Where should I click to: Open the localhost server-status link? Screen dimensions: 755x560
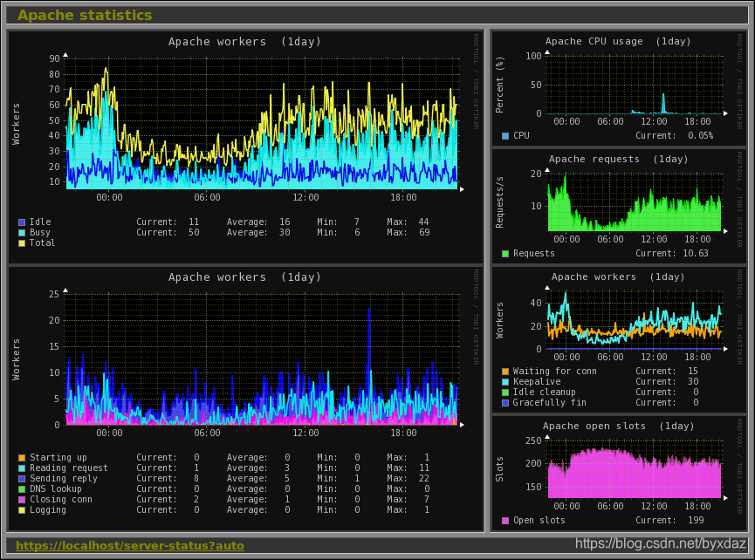click(129, 545)
